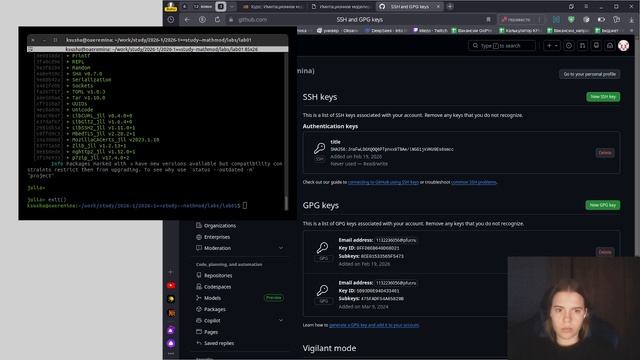Open Models in settings sidebar

212,298
